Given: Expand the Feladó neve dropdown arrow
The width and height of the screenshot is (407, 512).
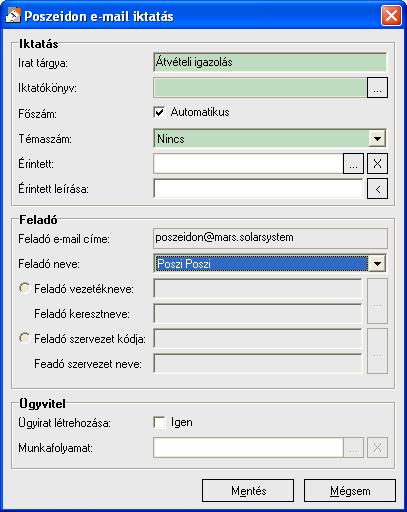Looking at the screenshot, I should [377, 264].
